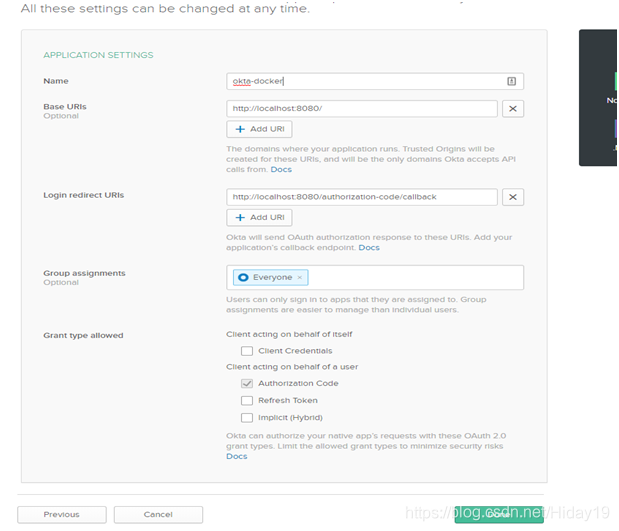619x531 pixels.
Task: Open Docs link for callback endpoint
Action: point(369,247)
